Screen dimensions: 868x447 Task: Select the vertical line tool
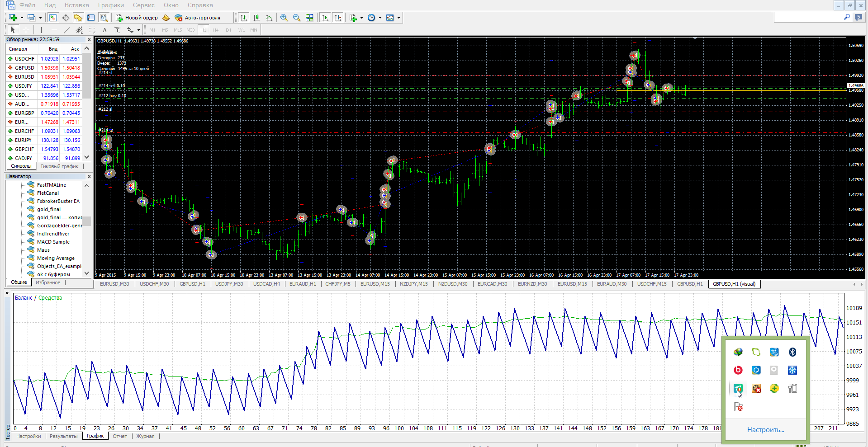pos(41,30)
